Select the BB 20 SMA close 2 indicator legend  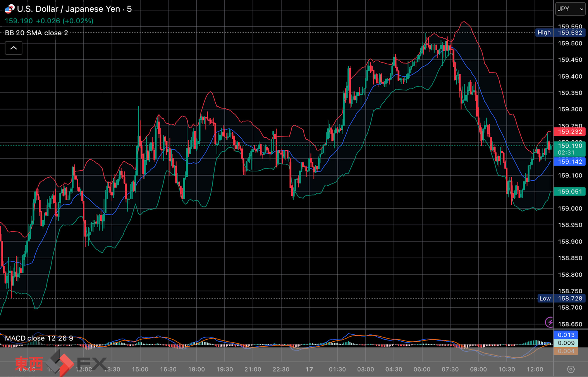[x=36, y=33]
